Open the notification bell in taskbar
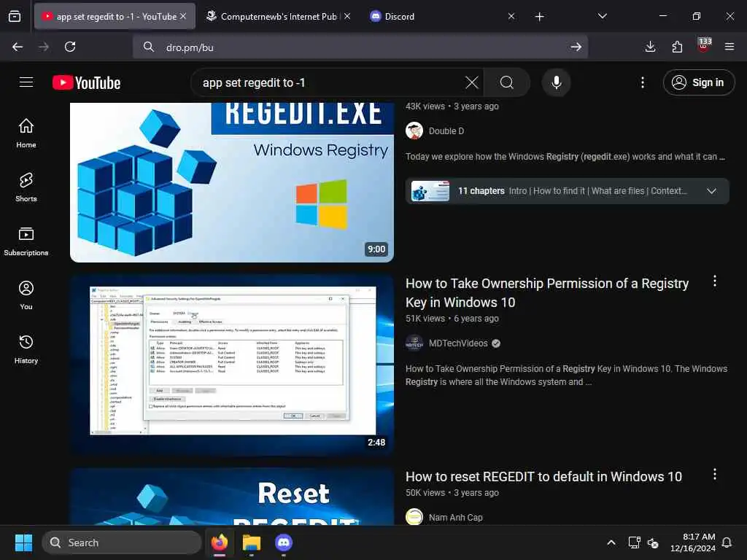This screenshot has height=560, width=747. (x=727, y=542)
